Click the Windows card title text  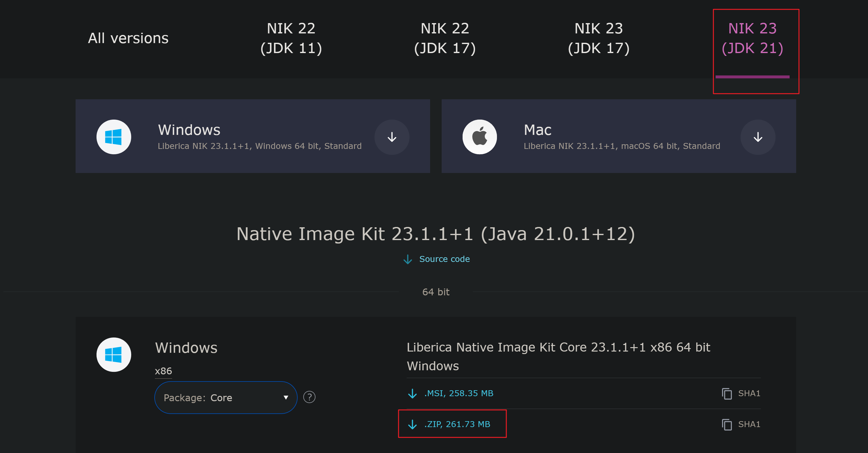[189, 130]
